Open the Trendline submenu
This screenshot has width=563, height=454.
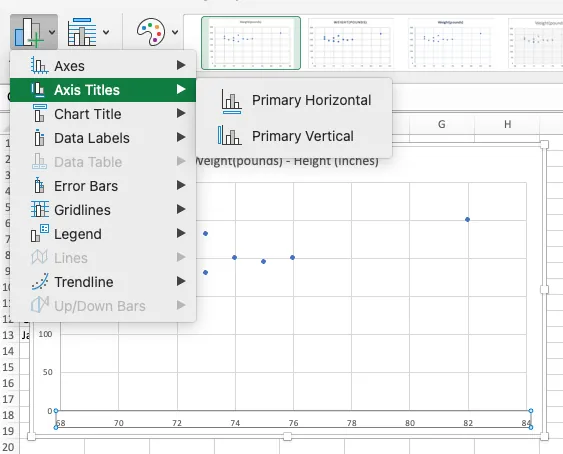[x=103, y=282]
